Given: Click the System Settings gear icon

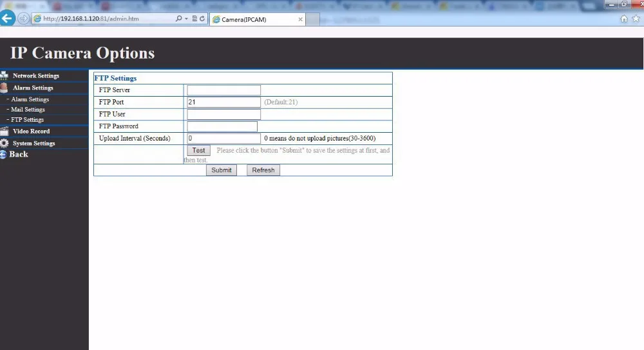Looking at the screenshot, I should (x=4, y=143).
